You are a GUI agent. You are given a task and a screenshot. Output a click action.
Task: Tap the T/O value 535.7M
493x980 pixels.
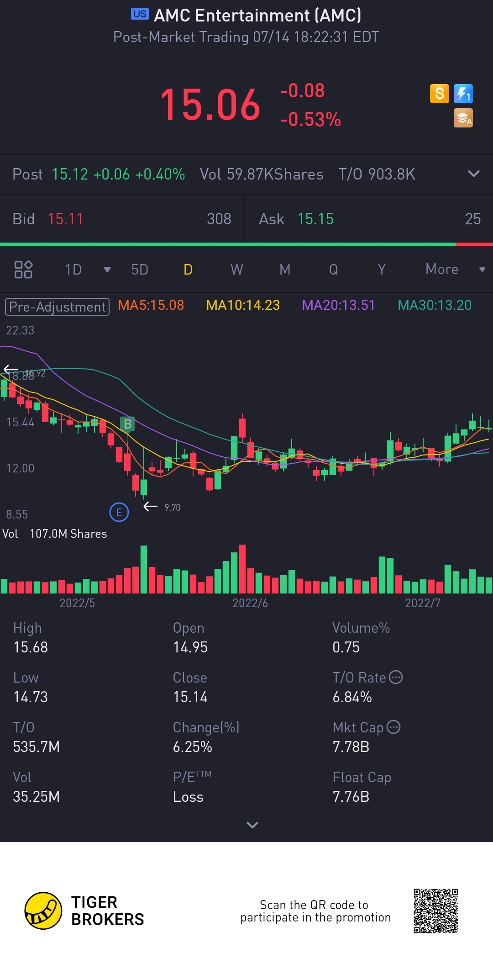(x=37, y=747)
